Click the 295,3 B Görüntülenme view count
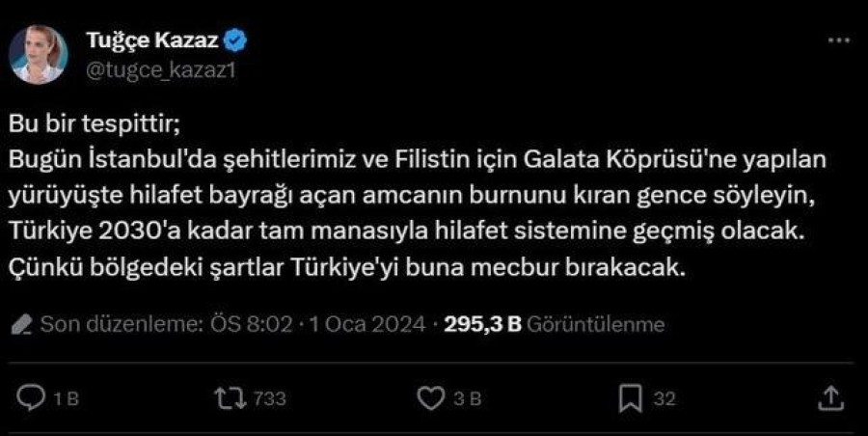The width and height of the screenshot is (868, 436). click(x=554, y=325)
